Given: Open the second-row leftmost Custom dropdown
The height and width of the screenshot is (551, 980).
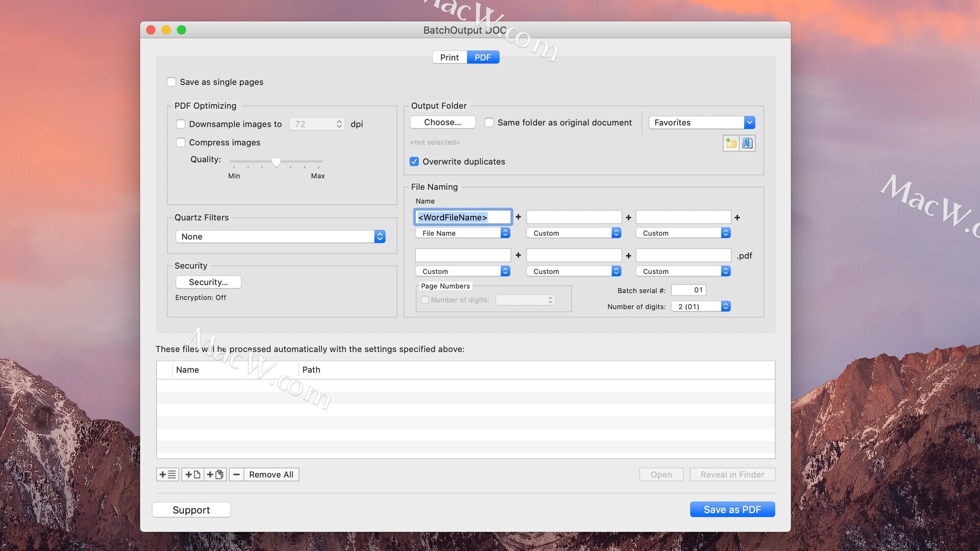Looking at the screenshot, I should point(463,271).
